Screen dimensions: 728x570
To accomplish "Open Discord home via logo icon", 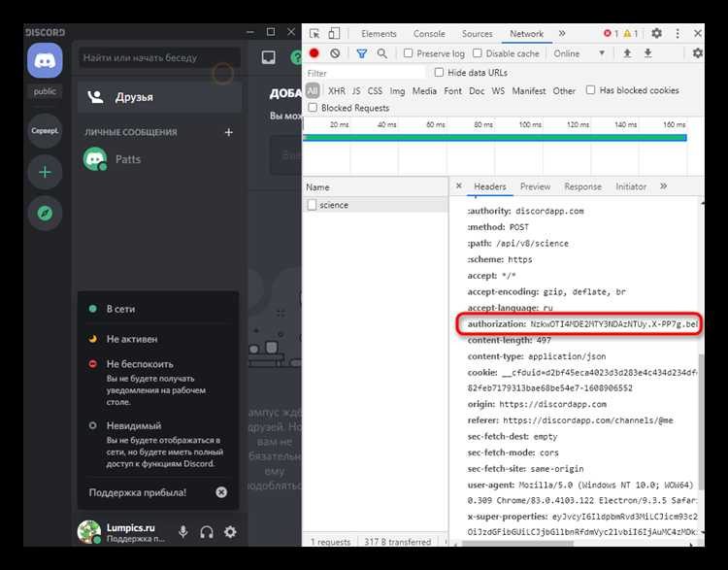I will [45, 60].
